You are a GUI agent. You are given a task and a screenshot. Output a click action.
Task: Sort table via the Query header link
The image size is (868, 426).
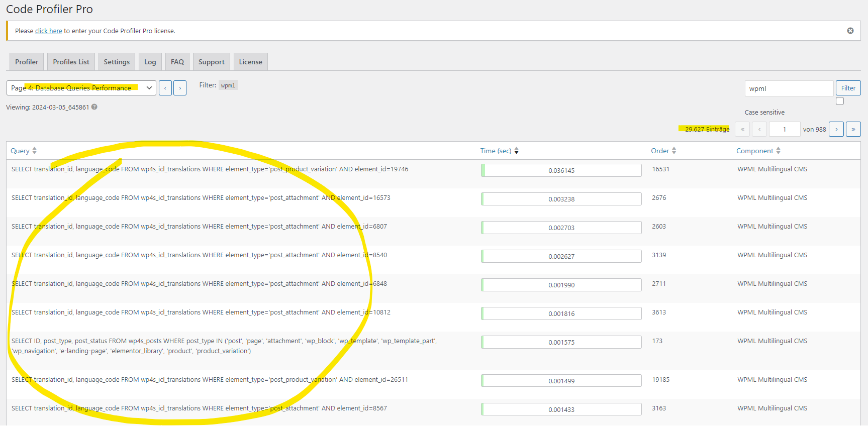coord(20,151)
